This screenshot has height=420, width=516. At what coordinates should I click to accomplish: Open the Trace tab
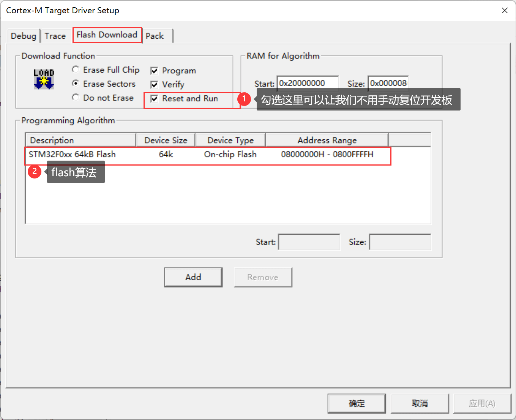point(55,36)
